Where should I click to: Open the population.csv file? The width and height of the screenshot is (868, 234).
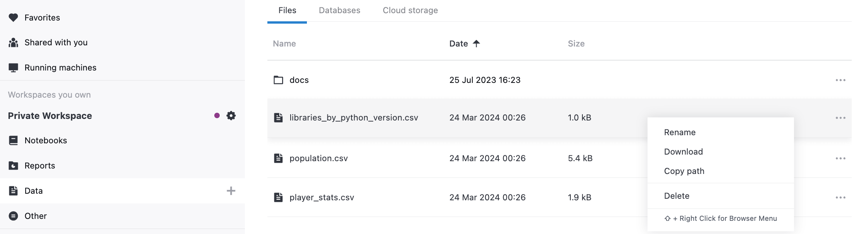click(319, 158)
